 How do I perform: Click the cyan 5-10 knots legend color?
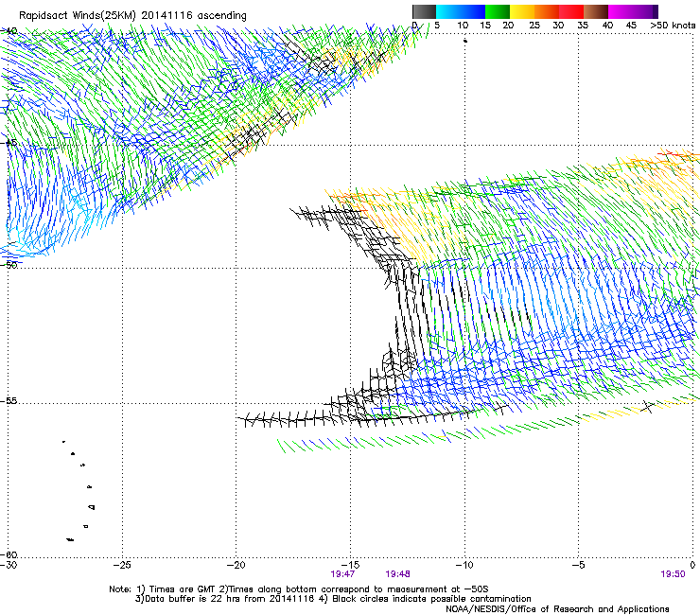[448, 11]
